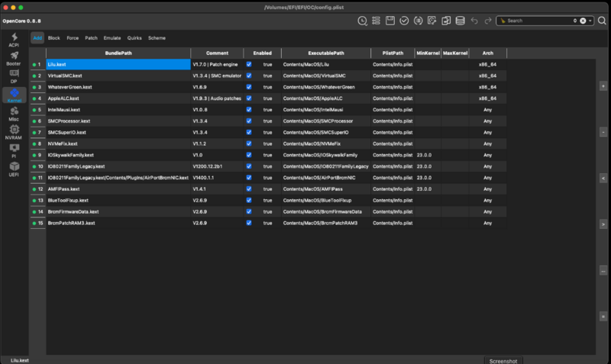Click the Arch cell for IntelMausi.kext

(487, 110)
